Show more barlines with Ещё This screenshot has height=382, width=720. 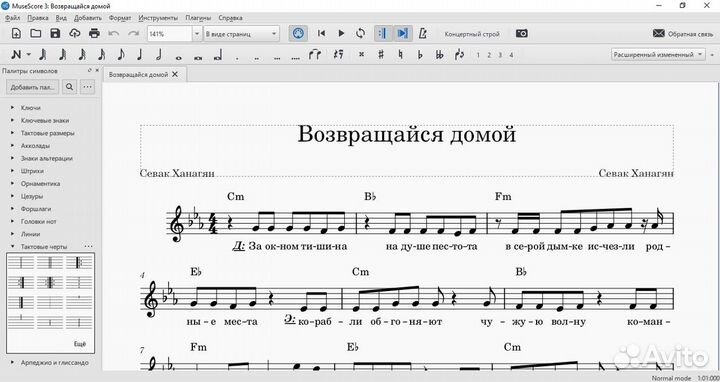79,344
